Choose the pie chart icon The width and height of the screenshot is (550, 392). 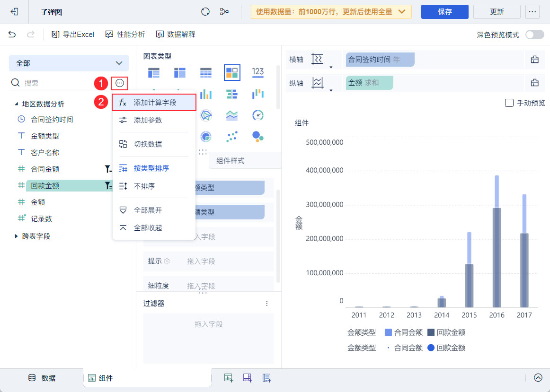[x=206, y=136]
